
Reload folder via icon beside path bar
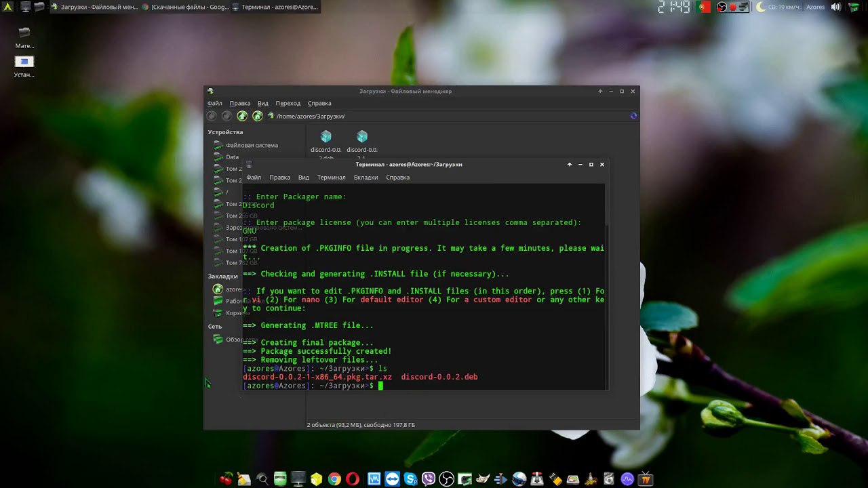tap(633, 116)
